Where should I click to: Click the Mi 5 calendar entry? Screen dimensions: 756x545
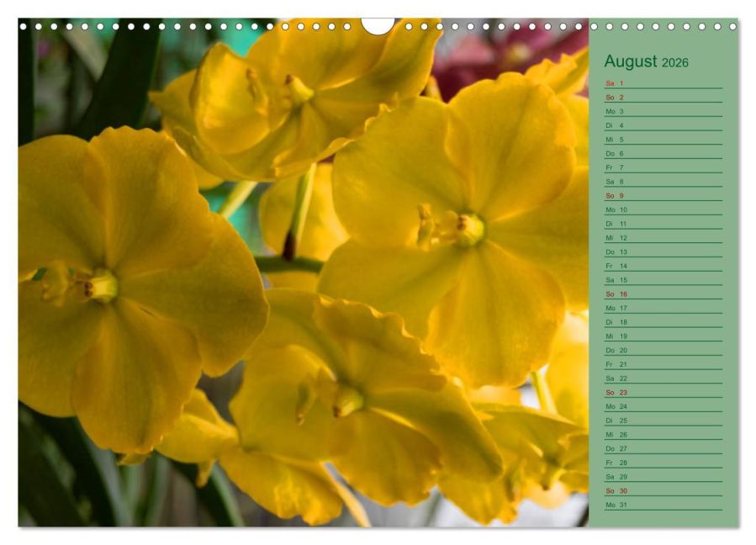click(x=663, y=140)
